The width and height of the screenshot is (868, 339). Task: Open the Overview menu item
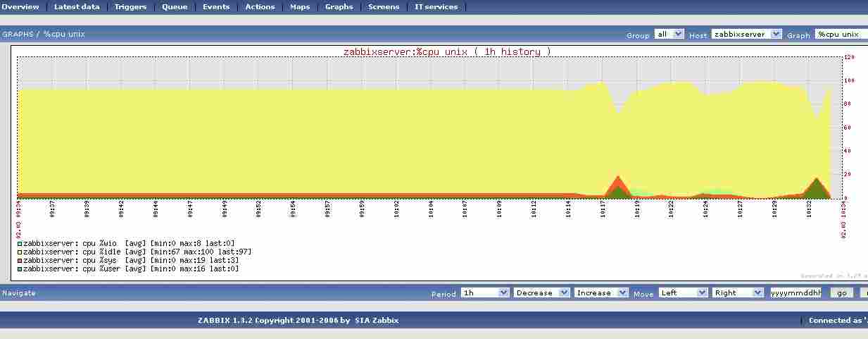[x=20, y=7]
